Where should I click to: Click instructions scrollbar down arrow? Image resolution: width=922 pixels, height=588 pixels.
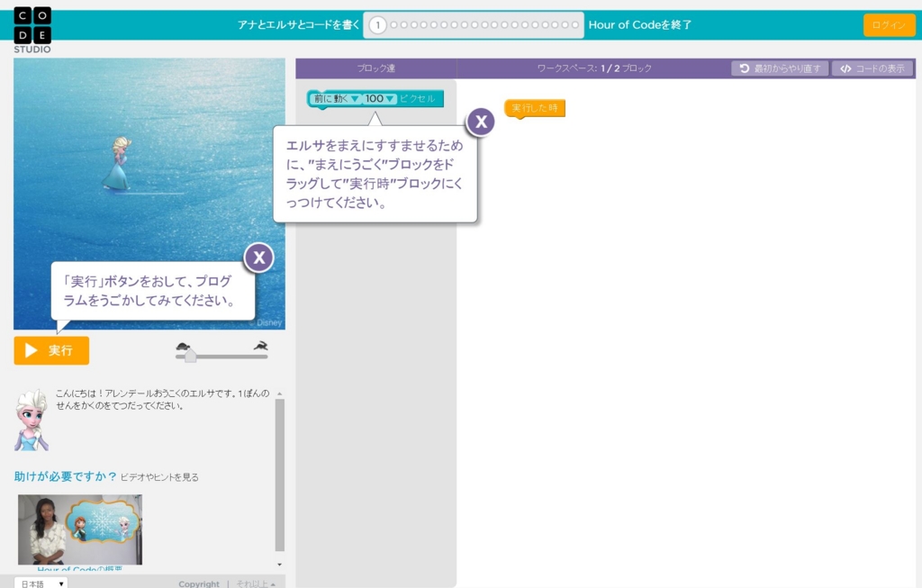(x=279, y=564)
